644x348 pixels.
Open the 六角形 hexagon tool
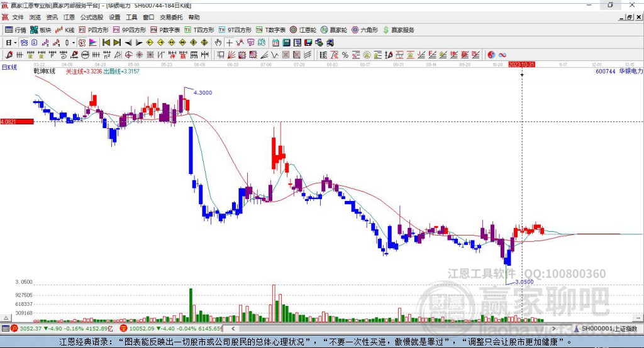[x=365, y=30]
